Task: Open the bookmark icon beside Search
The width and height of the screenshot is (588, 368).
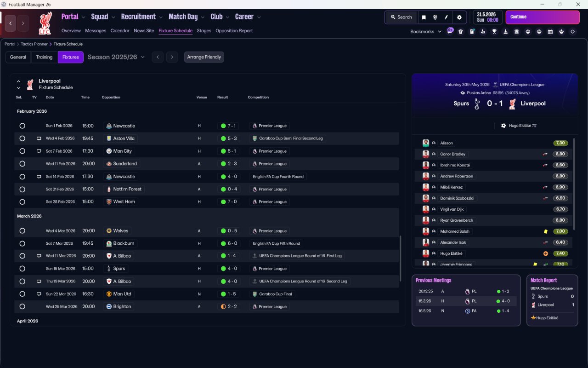Action: click(x=424, y=17)
